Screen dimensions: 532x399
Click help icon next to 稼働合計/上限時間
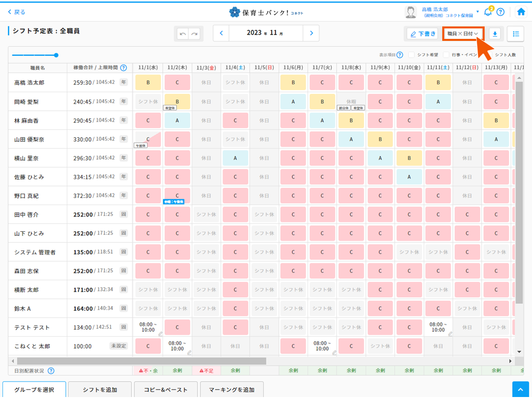tap(123, 68)
